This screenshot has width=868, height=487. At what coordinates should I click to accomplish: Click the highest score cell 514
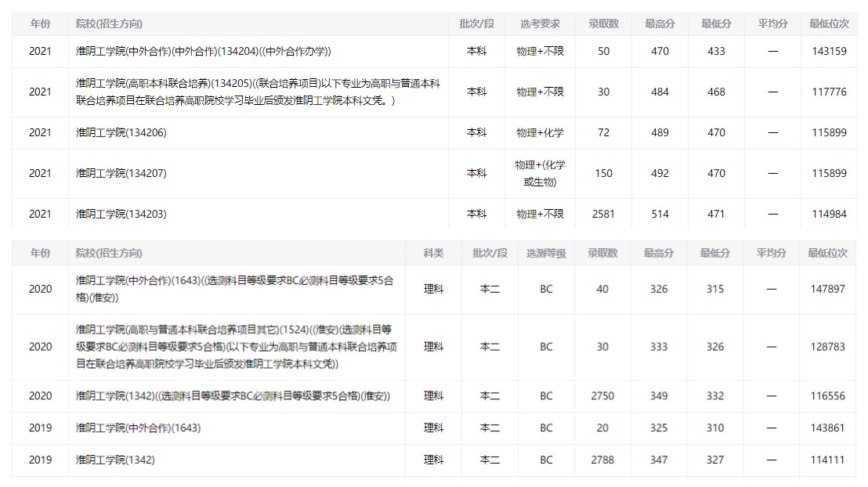point(660,215)
